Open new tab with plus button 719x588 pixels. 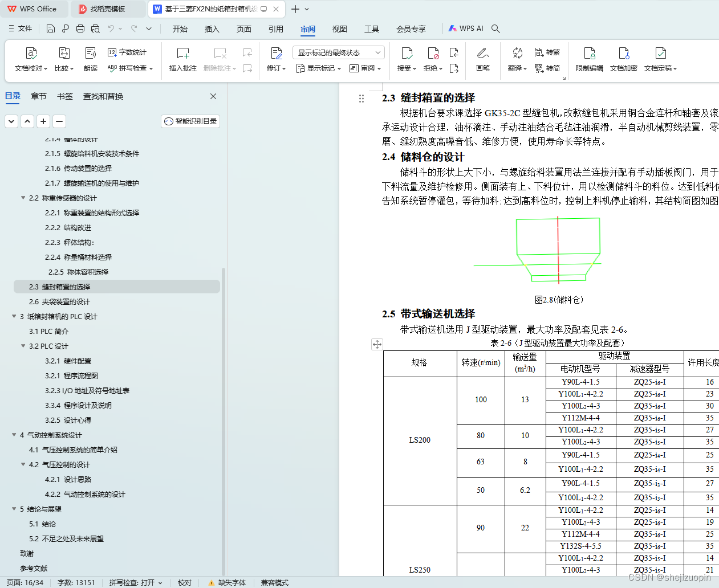point(295,9)
